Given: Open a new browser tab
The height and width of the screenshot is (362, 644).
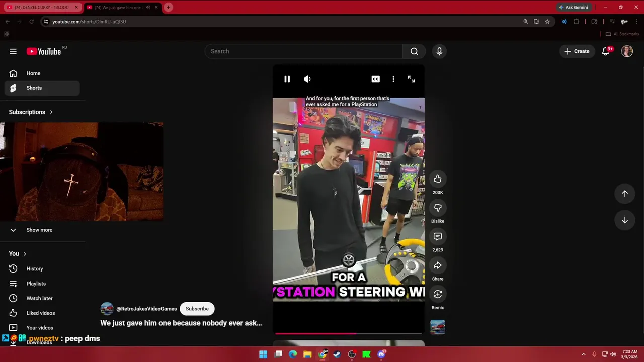Looking at the screenshot, I should (x=168, y=7).
